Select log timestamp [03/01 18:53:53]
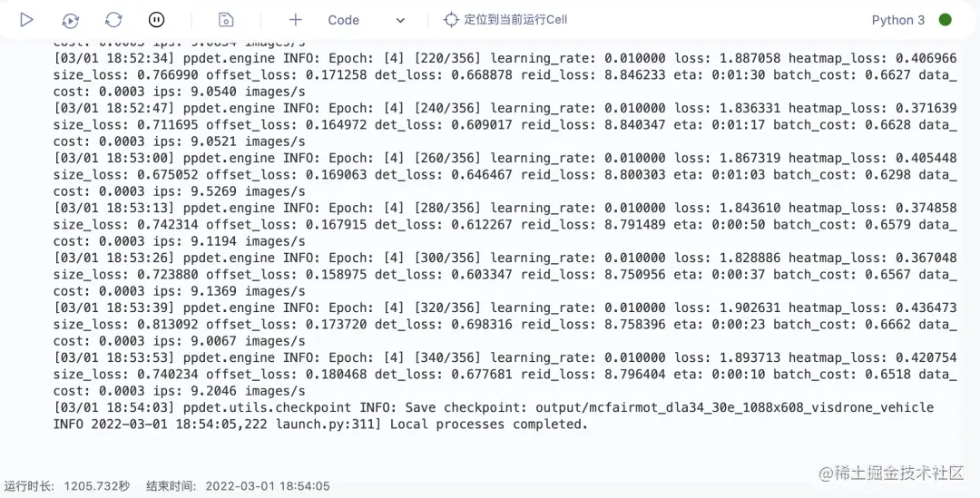 coord(115,358)
